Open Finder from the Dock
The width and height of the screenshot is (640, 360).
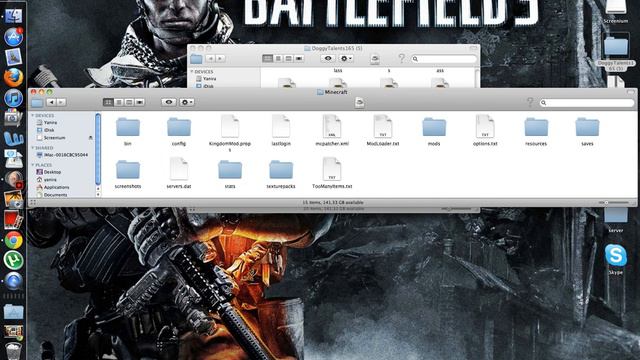(13, 15)
